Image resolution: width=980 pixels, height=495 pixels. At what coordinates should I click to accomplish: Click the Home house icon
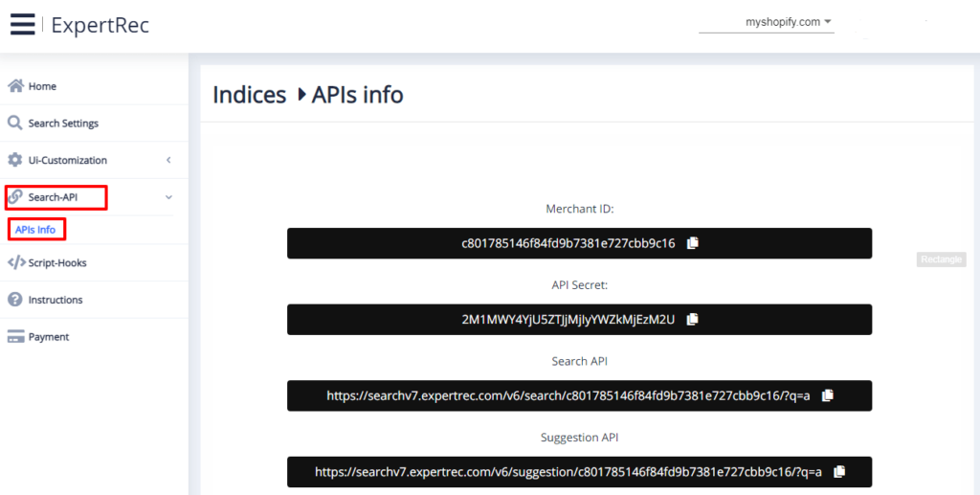point(15,86)
